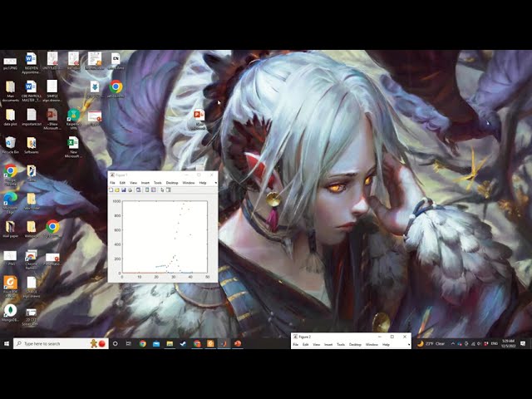
Task: Open the Window menu in Figure 1
Action: click(189, 183)
